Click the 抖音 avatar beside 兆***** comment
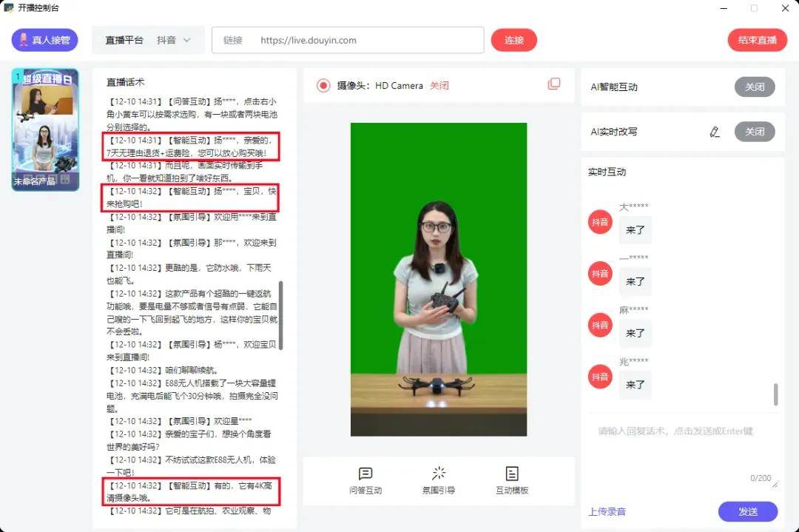Screen dimensions: 799x532 600,377
